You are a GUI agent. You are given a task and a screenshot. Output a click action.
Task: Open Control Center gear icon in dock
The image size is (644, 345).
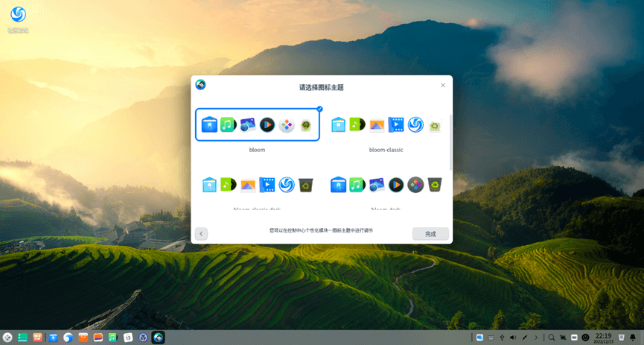click(143, 338)
